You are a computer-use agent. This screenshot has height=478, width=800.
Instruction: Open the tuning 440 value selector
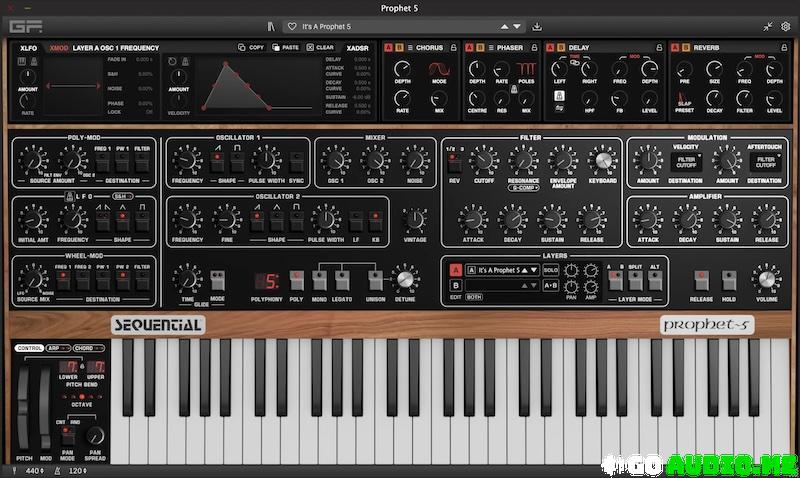click(35, 470)
